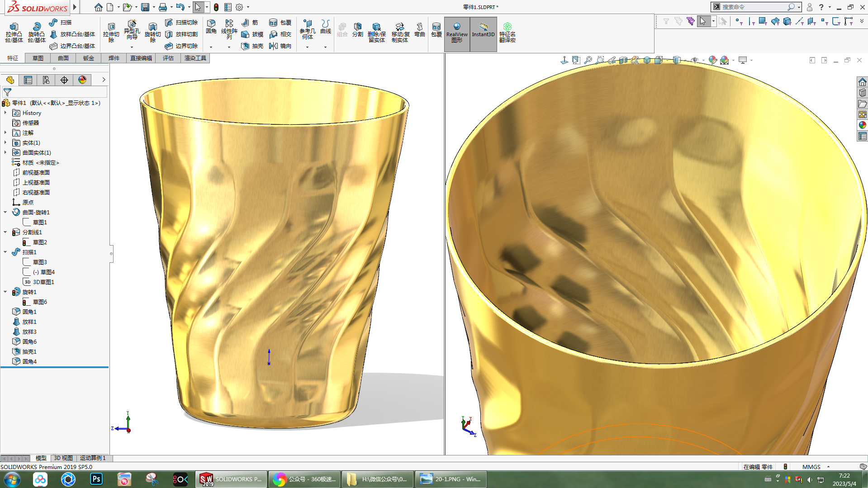The width and height of the screenshot is (868, 488).
Task: Choose Swept Cut (扫描切除)
Action: click(x=181, y=22)
